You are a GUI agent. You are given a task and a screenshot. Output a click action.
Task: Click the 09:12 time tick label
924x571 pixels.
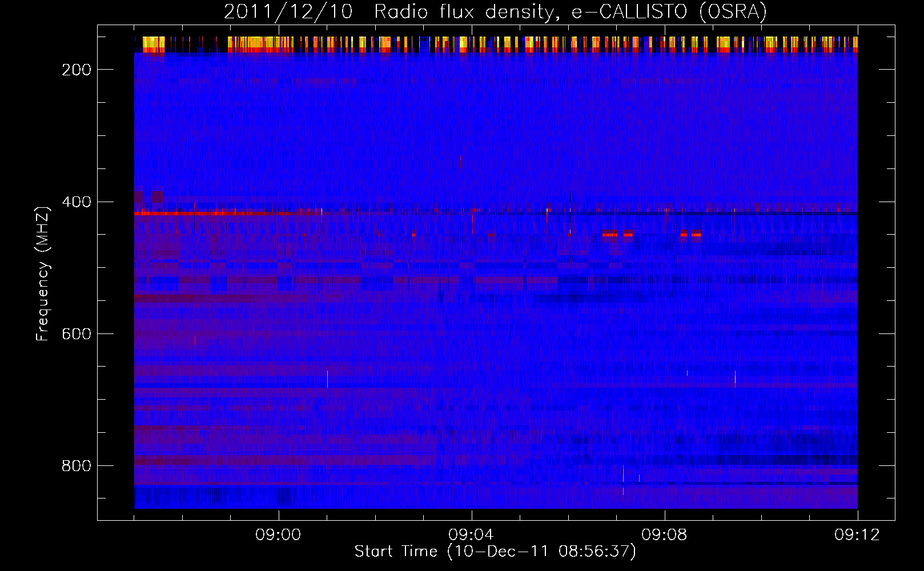(857, 535)
